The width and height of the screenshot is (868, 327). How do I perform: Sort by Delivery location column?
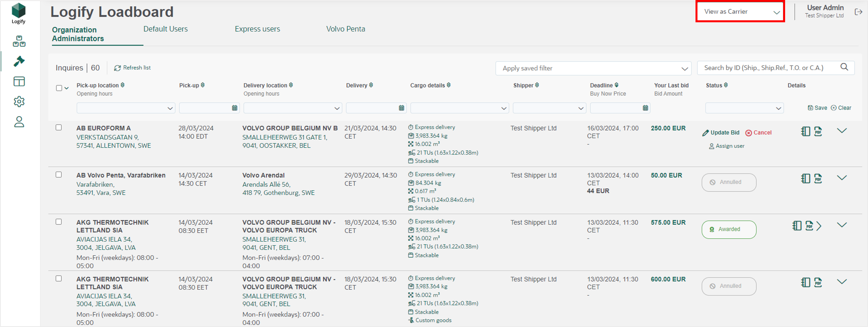(291, 85)
